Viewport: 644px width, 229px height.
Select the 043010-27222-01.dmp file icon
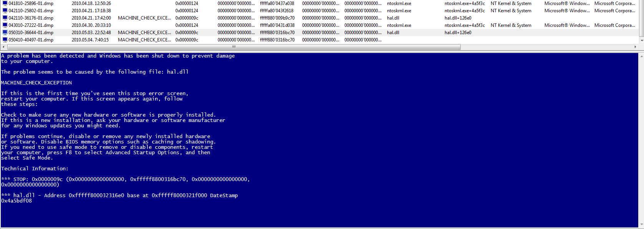[x=5, y=25]
